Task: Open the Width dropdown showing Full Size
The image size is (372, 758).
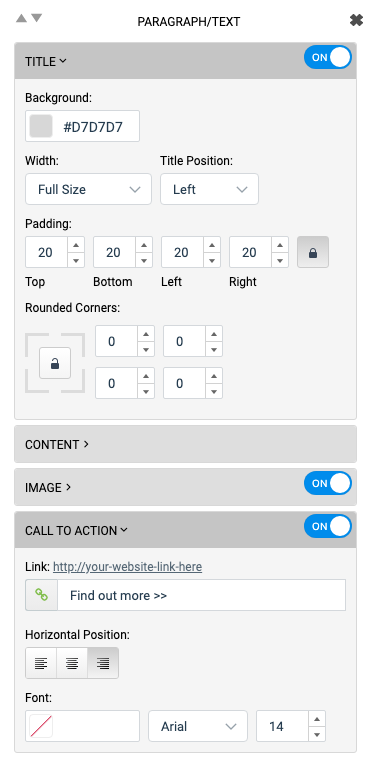Action: 88,189
